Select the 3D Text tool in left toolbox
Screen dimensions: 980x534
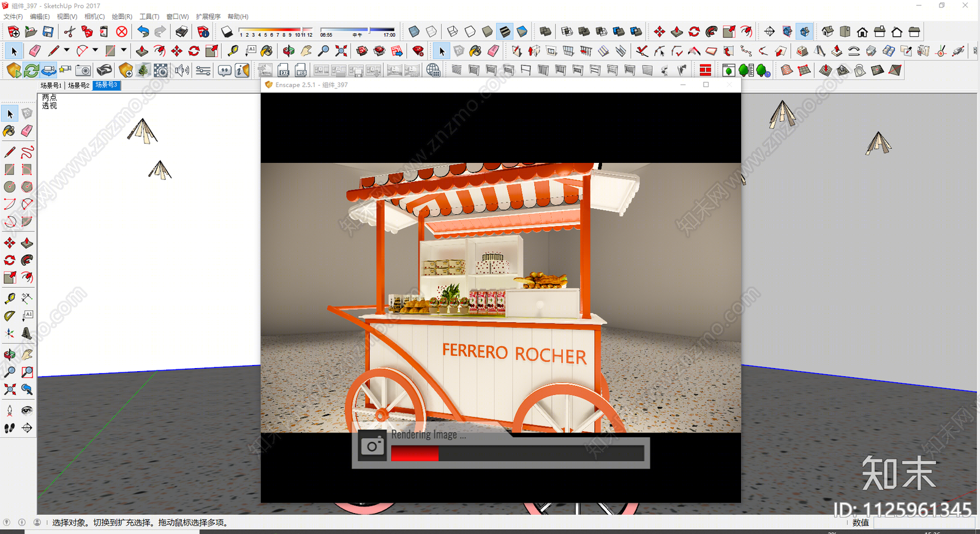(27, 333)
